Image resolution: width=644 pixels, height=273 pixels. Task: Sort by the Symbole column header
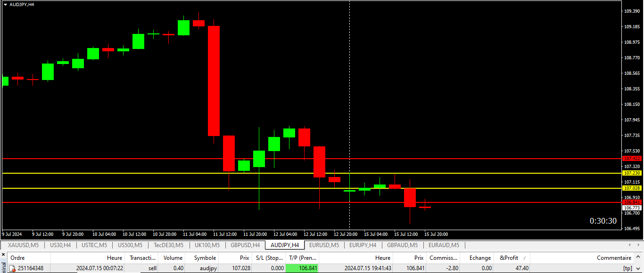(x=202, y=258)
